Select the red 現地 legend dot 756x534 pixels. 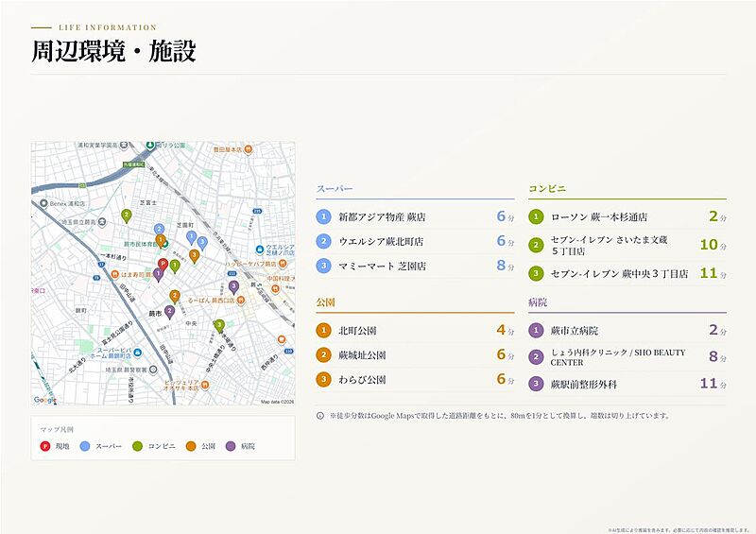tap(44, 446)
